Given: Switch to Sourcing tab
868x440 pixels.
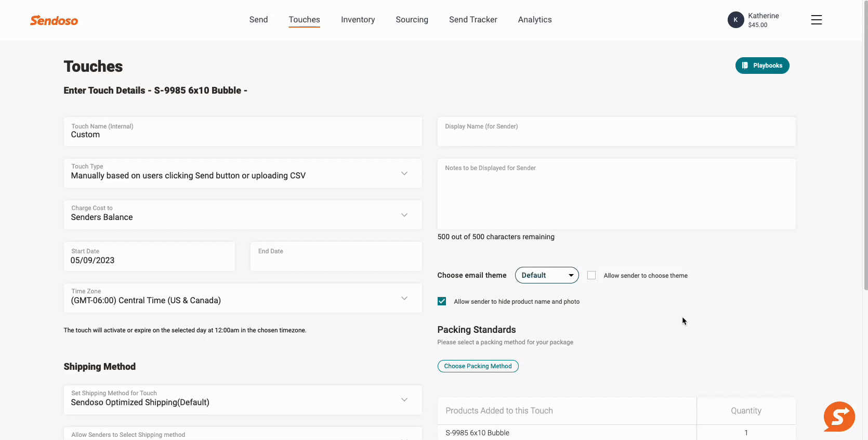Looking at the screenshot, I should (412, 20).
